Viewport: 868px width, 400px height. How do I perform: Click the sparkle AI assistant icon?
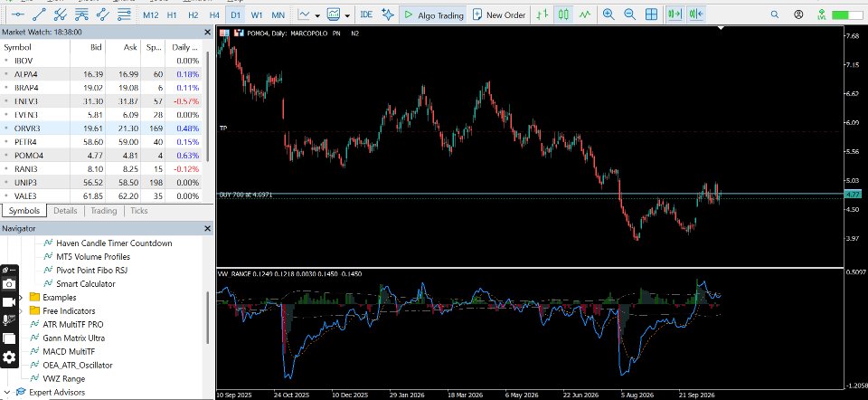point(388,15)
